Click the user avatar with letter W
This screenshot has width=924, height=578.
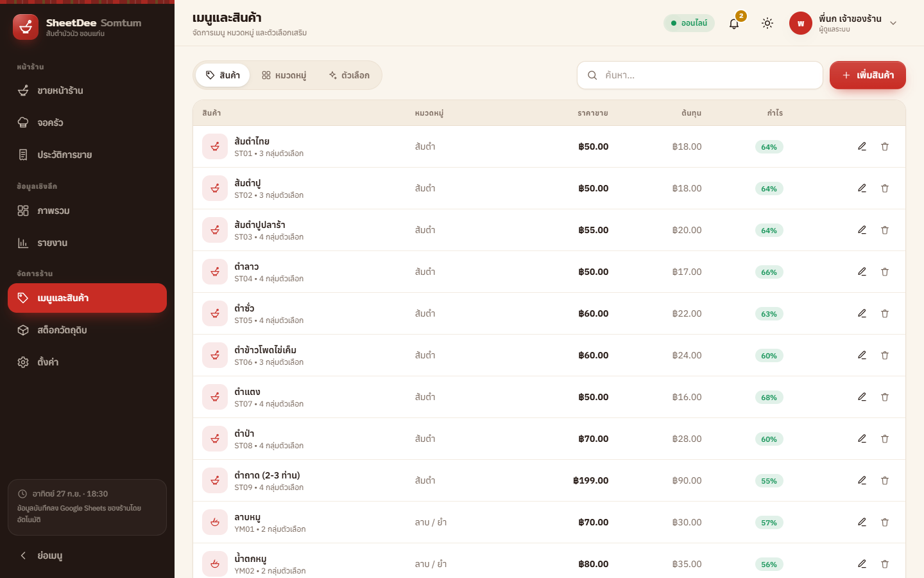coord(801,23)
